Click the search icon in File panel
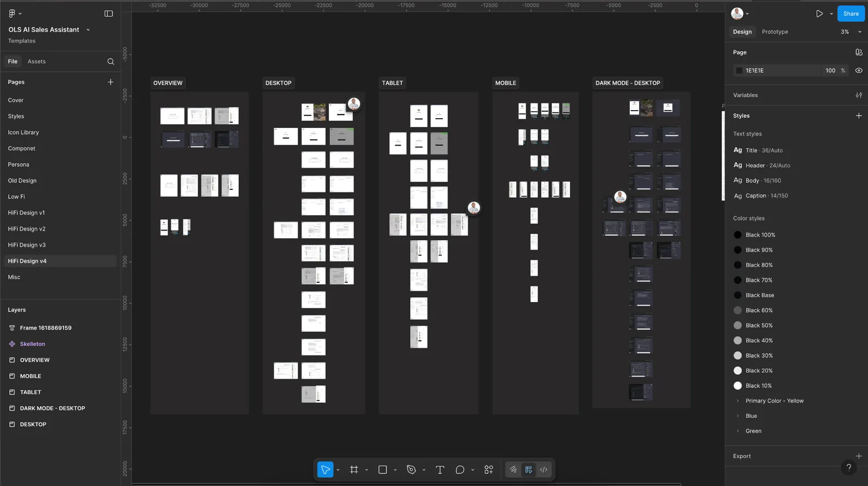 pyautogui.click(x=111, y=61)
